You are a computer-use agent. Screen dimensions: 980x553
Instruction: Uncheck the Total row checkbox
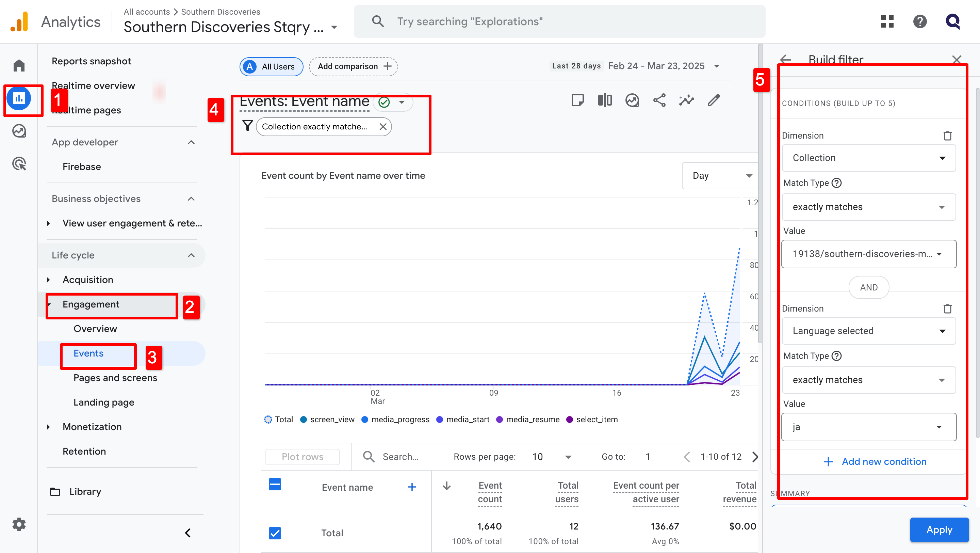pyautogui.click(x=275, y=533)
